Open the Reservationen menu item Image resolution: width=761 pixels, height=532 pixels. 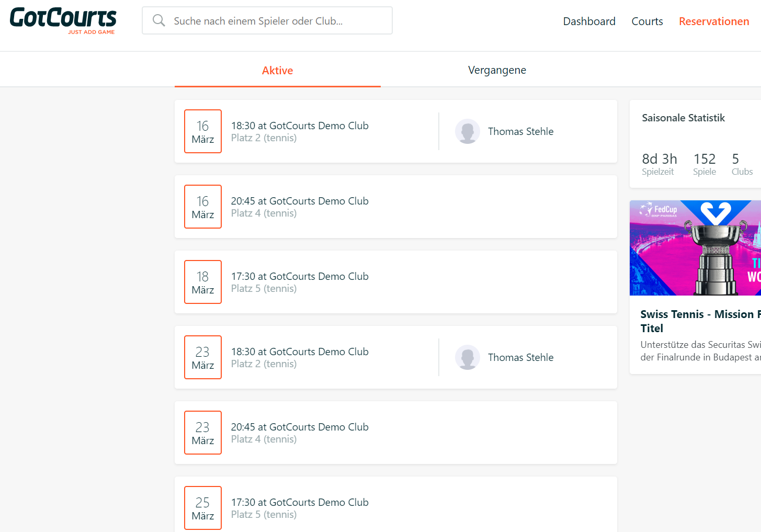tap(714, 21)
